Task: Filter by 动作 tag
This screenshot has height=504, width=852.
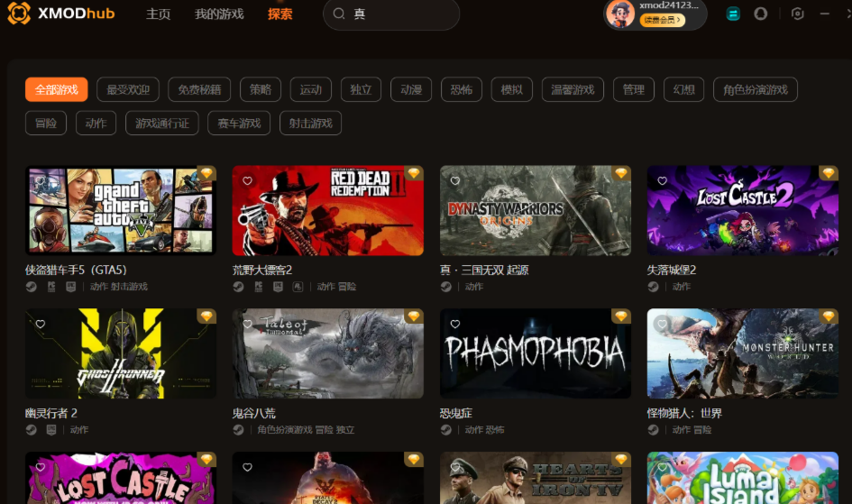Action: click(96, 124)
